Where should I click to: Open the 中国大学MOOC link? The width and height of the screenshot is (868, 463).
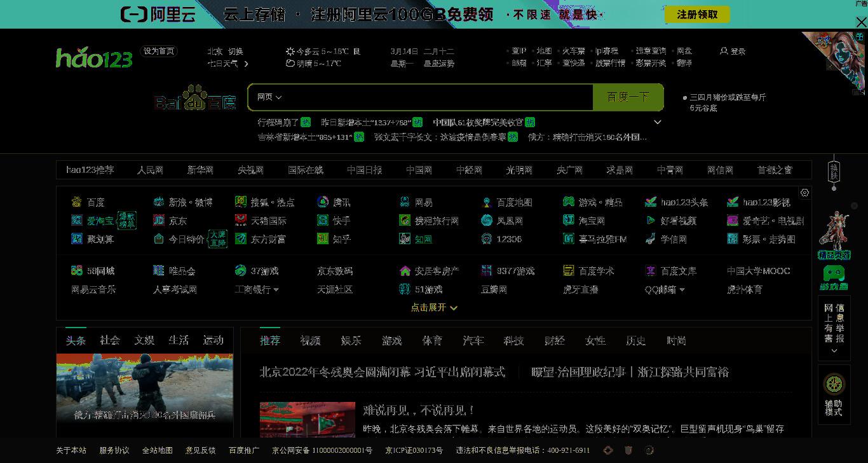[758, 271]
